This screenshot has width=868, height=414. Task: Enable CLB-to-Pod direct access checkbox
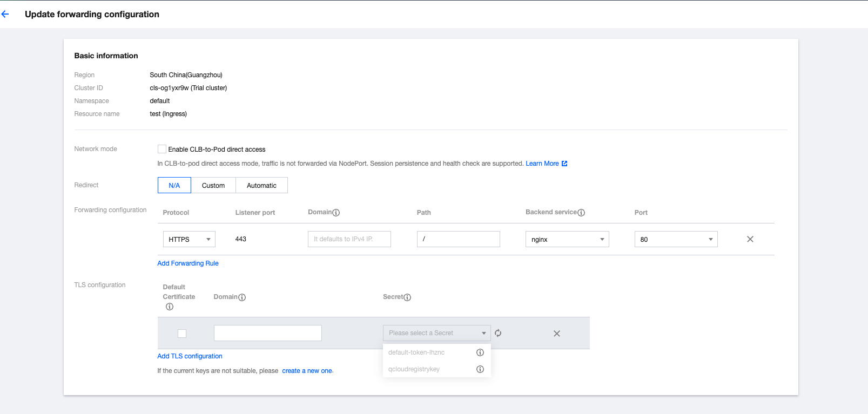(x=162, y=149)
